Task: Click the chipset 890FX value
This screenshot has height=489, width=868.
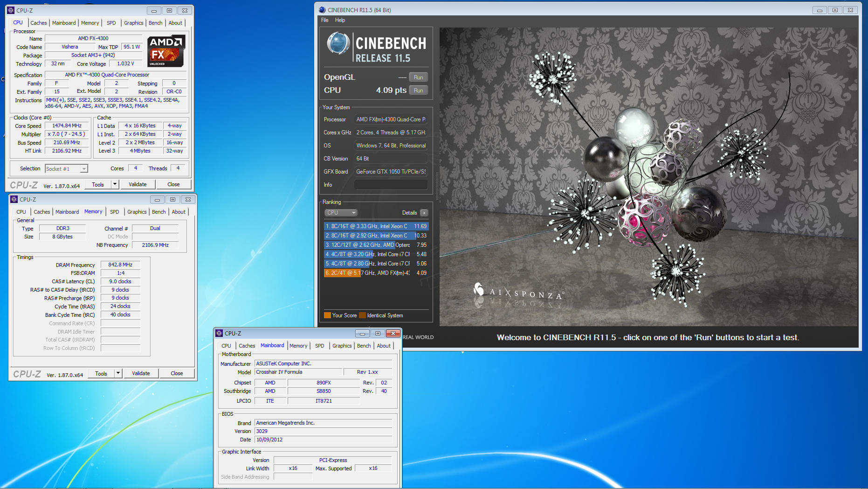Action: pyautogui.click(x=324, y=383)
